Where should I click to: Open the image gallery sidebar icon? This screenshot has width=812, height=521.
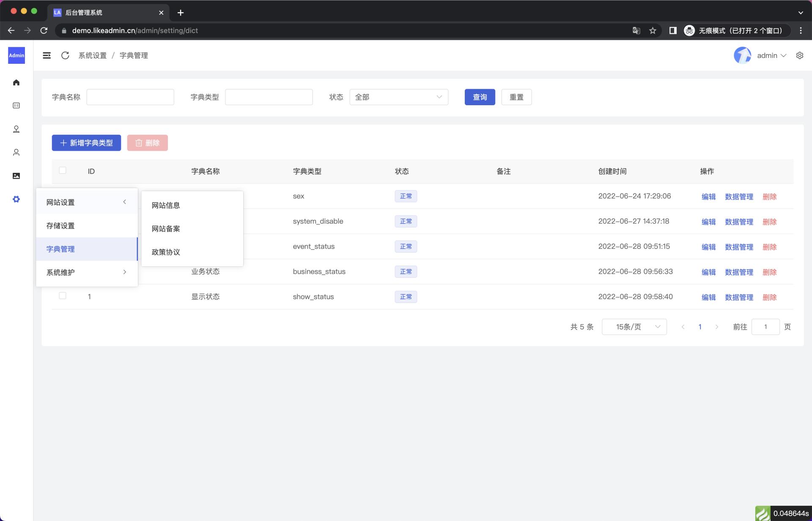coord(16,176)
